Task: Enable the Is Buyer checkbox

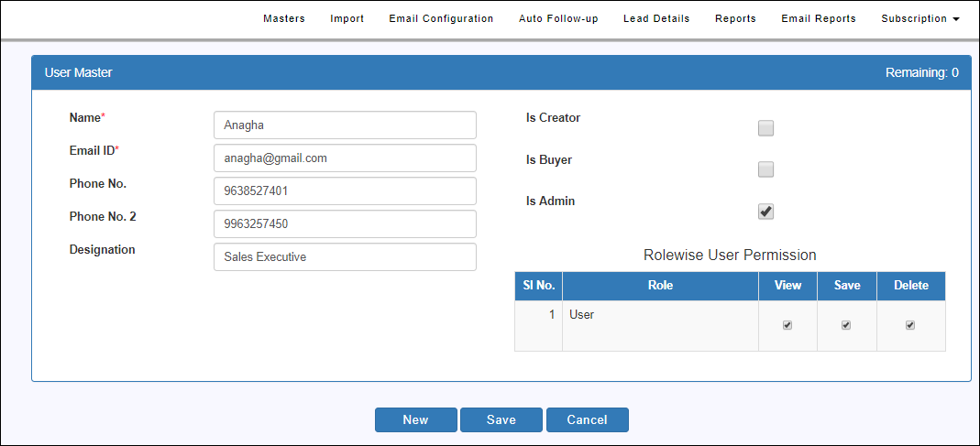Action: coord(765,169)
